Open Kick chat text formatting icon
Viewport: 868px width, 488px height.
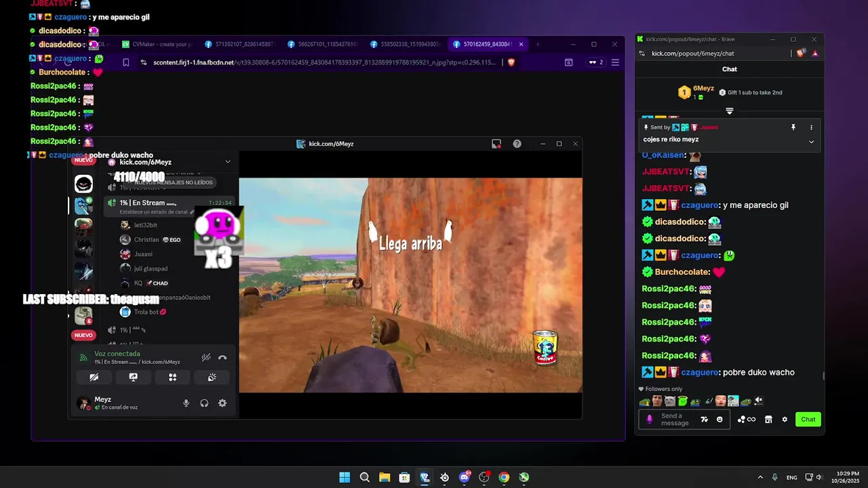coord(705,420)
